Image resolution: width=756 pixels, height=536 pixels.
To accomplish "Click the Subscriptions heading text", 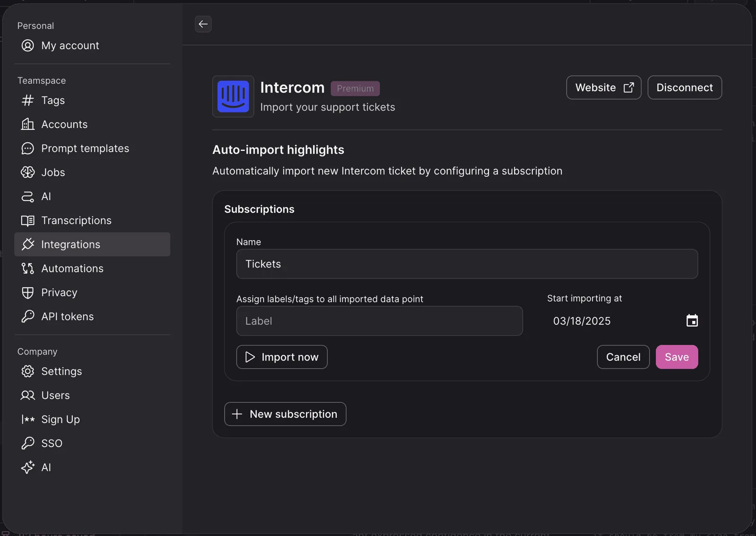I will 259,209.
